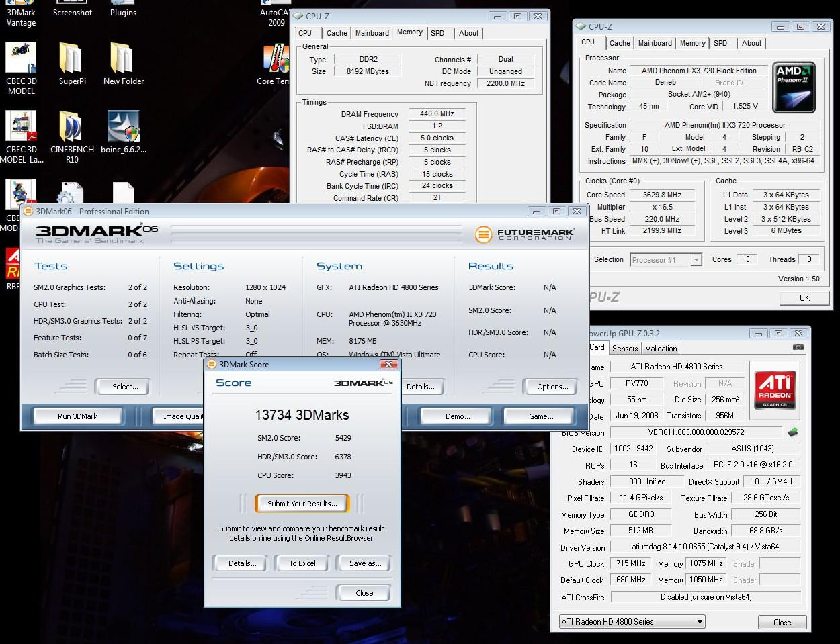Open About tab in CPU-Z Memory window

coord(468,33)
